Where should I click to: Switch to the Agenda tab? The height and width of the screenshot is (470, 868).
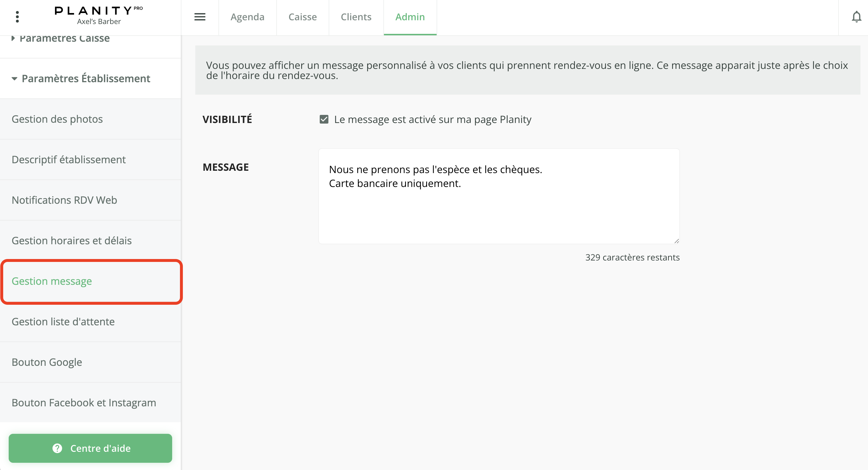[x=247, y=17]
